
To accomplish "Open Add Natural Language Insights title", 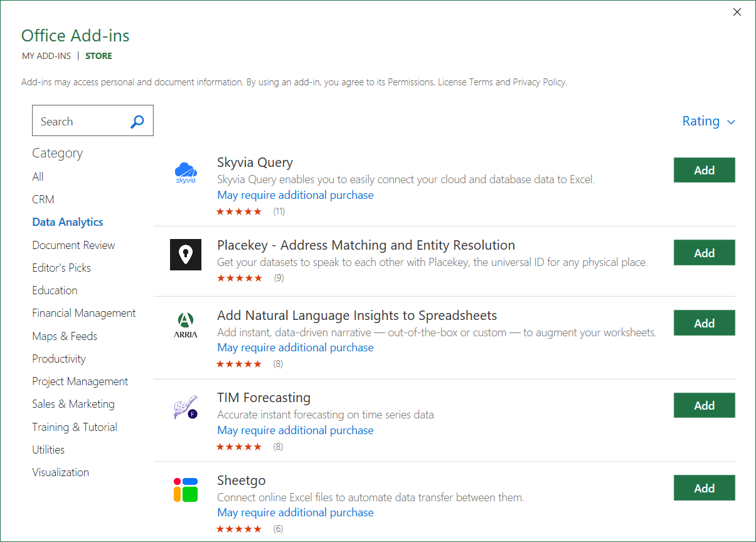I will click(x=357, y=316).
